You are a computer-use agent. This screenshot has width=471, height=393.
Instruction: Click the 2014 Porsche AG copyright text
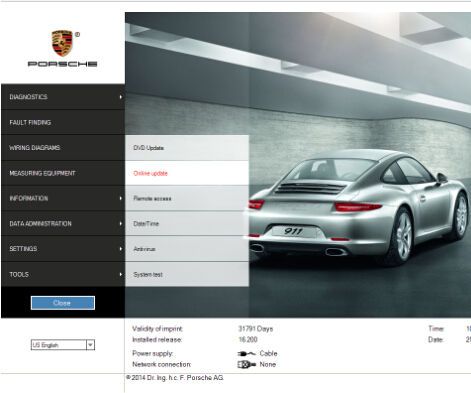click(175, 378)
